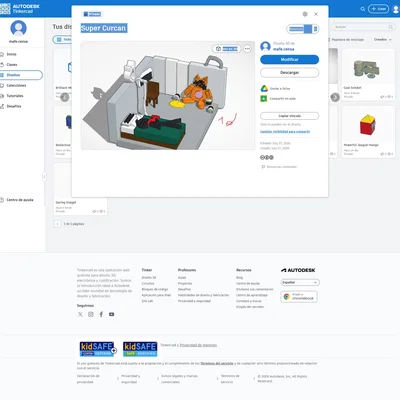Viewport: 400px width, 400px height.
Task: Open the design settings gear icon
Action: pos(305,14)
